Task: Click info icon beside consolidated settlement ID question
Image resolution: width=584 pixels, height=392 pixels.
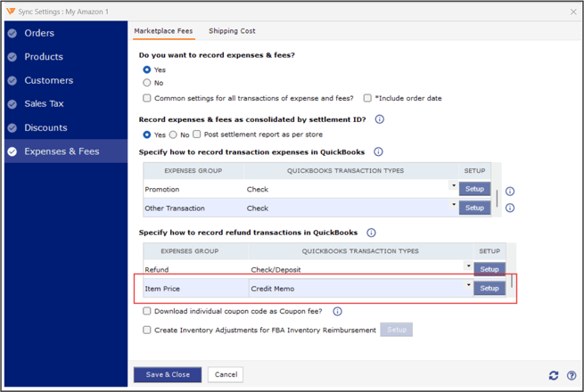Action: pyautogui.click(x=379, y=118)
